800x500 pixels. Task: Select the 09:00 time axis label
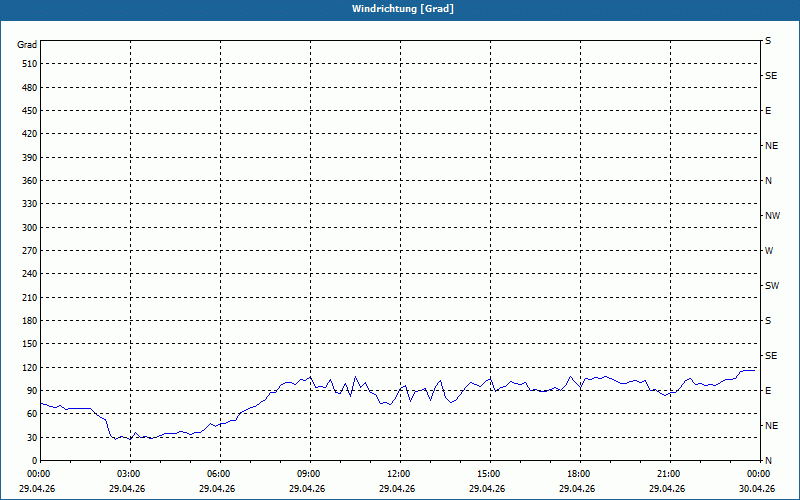308,474
